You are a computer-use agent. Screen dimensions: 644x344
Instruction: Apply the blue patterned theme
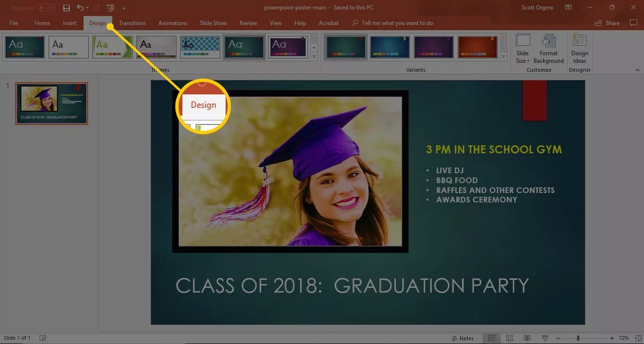tap(200, 47)
